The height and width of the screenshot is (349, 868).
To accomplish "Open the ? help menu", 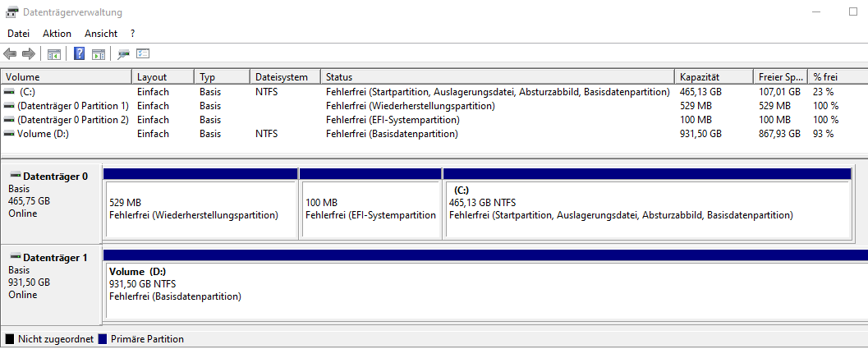I will (x=133, y=33).
